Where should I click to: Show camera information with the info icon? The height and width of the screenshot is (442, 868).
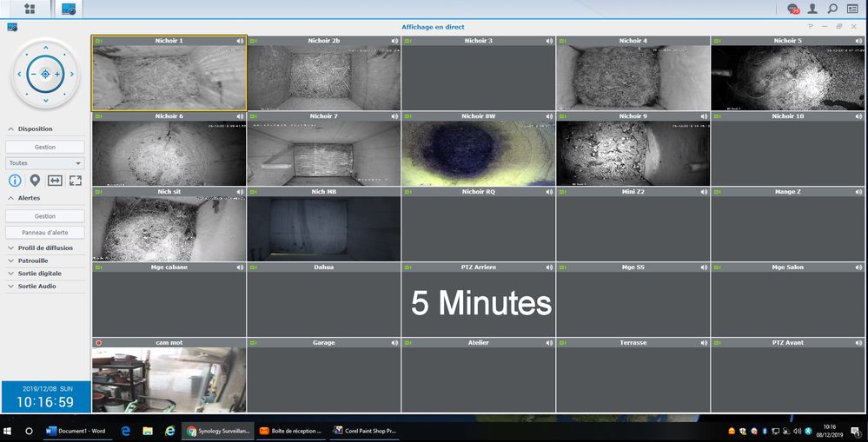15,181
